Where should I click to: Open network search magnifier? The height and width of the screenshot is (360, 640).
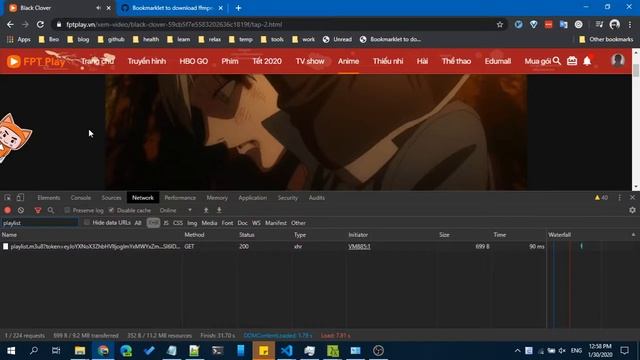pyautogui.click(x=51, y=210)
